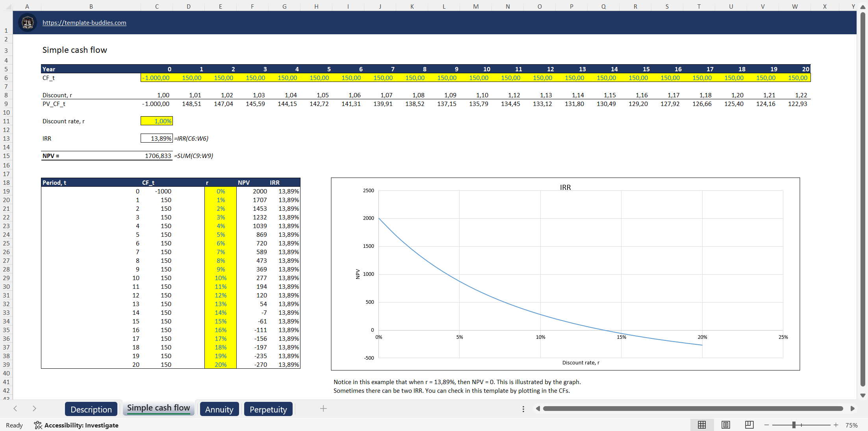Switch to the Annuity tab
The height and width of the screenshot is (431, 868).
219,409
